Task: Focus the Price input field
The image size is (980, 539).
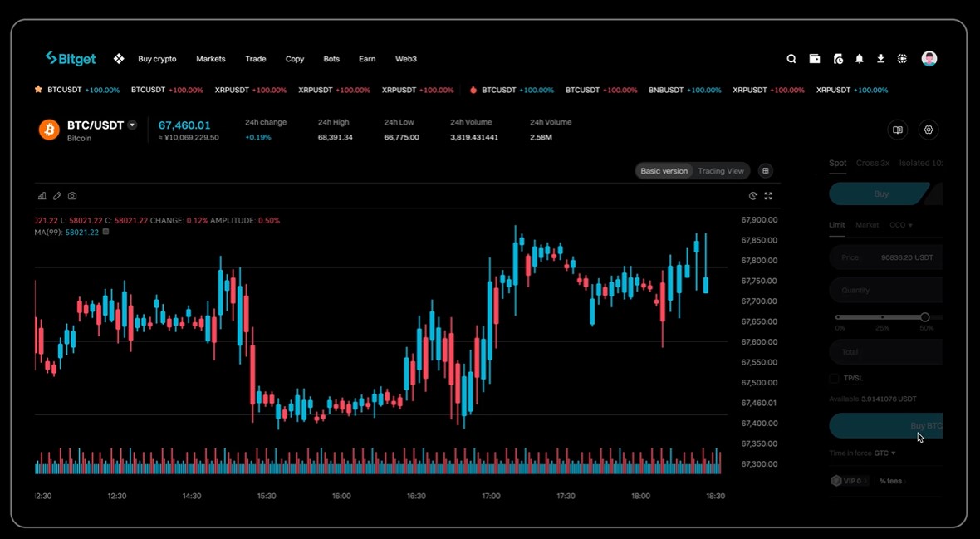Action: [x=885, y=257]
